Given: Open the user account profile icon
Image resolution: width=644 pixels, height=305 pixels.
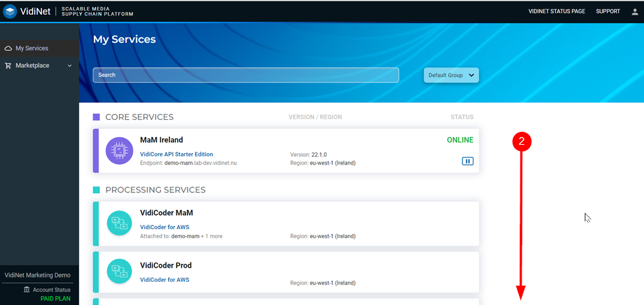Looking at the screenshot, I should 634,12.
